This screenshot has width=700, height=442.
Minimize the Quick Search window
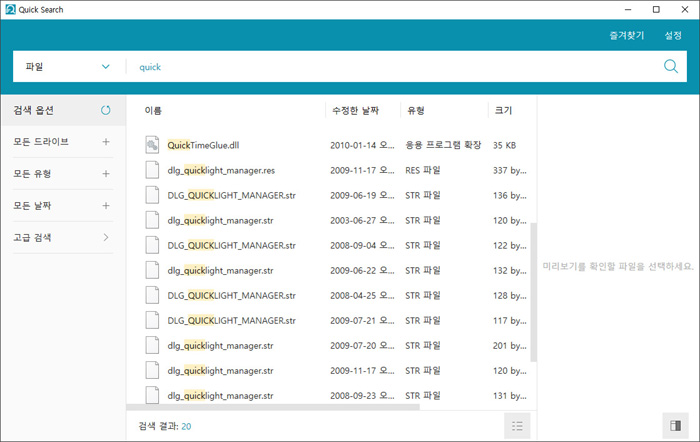click(628, 9)
